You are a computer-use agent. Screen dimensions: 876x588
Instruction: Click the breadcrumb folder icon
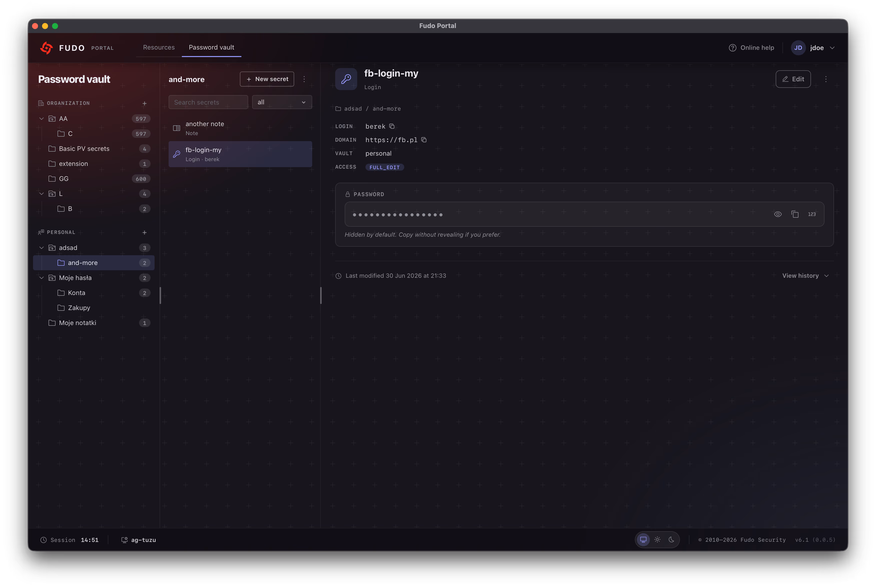tap(338, 109)
